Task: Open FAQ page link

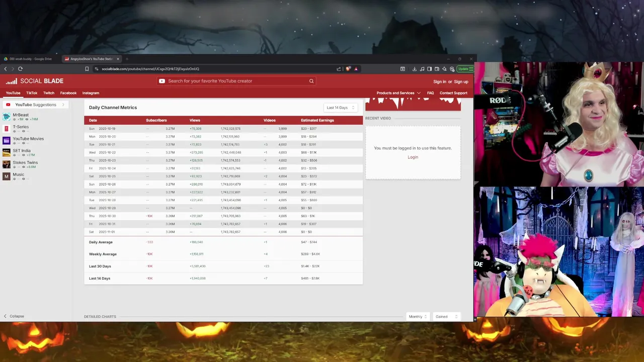Action: [430, 93]
